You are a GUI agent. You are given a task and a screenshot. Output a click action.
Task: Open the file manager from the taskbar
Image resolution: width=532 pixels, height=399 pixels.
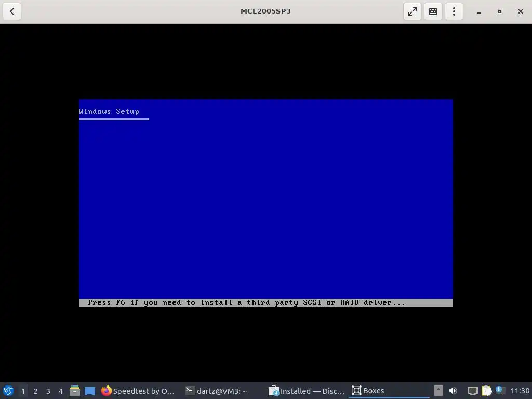75,391
